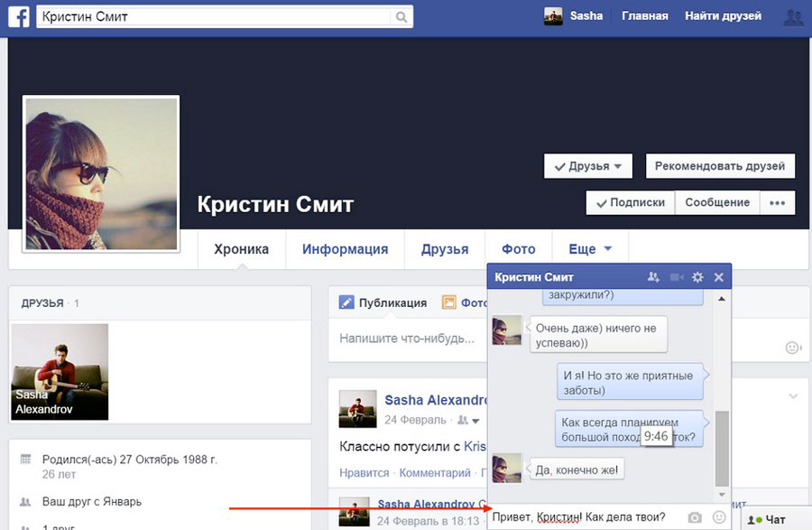Click the Рекомендовать друзей button
This screenshot has height=530, width=812.
tap(720, 166)
